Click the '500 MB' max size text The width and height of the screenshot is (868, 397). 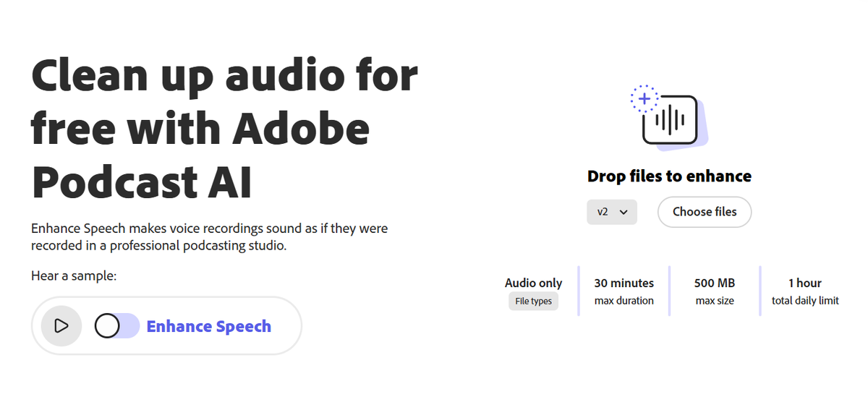[x=715, y=283]
